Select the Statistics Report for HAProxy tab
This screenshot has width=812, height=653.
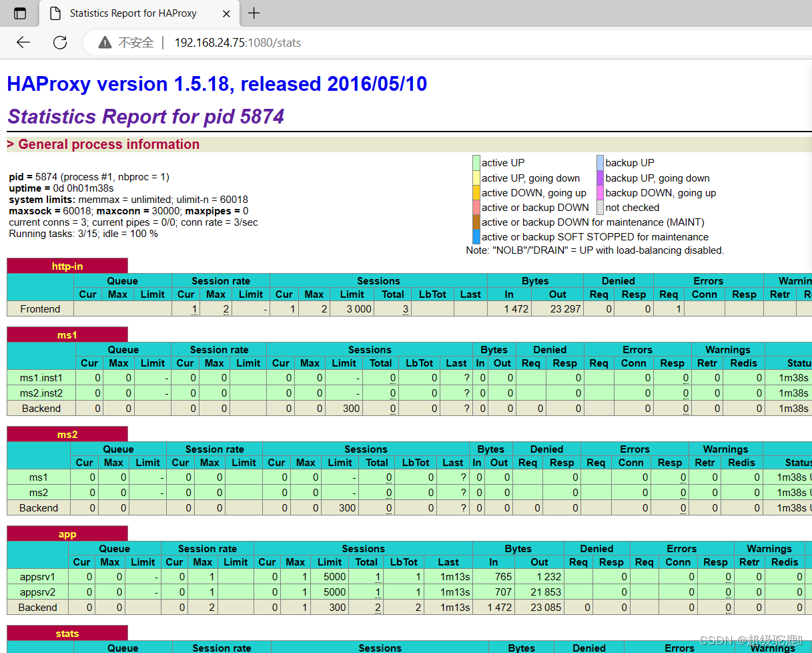[x=139, y=13]
